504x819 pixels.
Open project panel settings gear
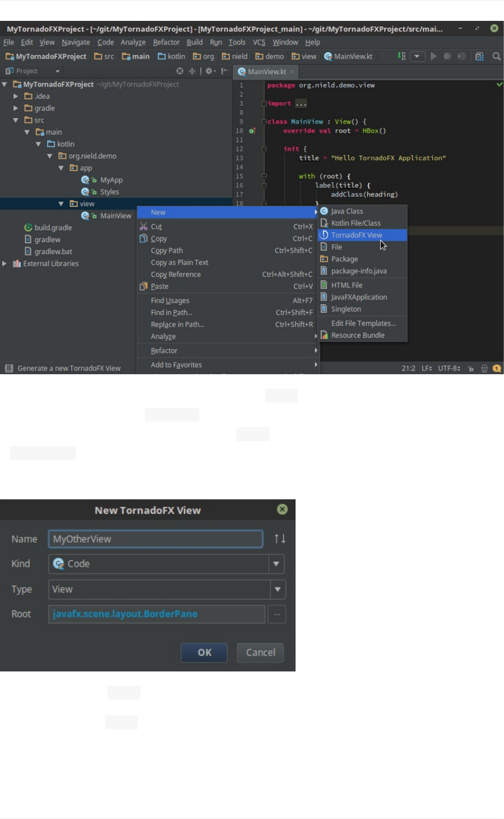click(x=210, y=71)
